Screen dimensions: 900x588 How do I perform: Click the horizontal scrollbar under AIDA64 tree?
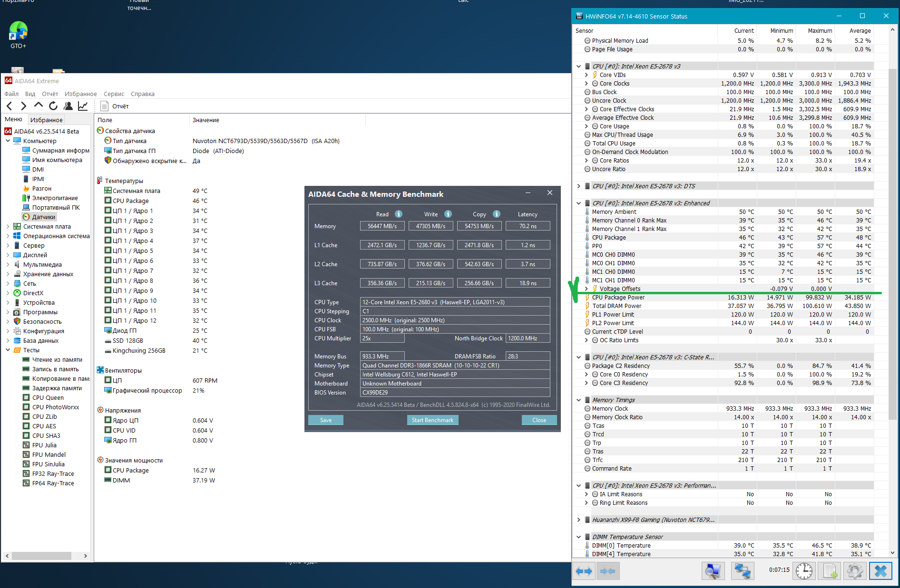click(x=42, y=556)
